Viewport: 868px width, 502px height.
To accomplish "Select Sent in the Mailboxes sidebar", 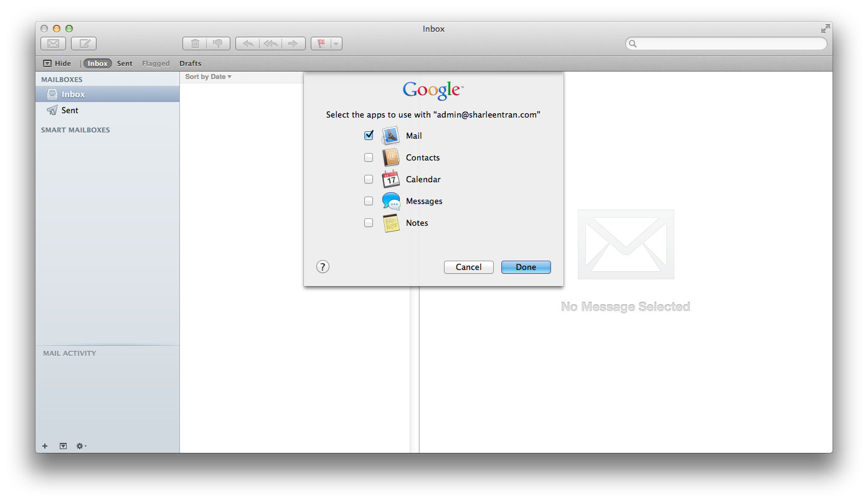I will (107, 110).
